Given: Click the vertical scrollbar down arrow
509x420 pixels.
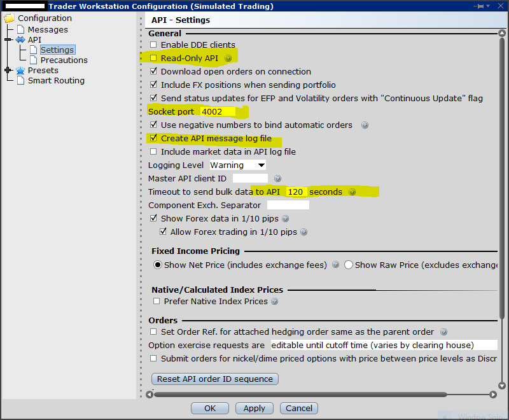Looking at the screenshot, I should coord(502,386).
